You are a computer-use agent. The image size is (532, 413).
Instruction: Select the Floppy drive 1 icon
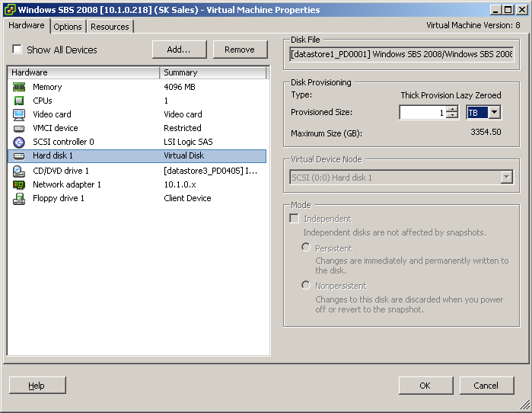(19, 198)
